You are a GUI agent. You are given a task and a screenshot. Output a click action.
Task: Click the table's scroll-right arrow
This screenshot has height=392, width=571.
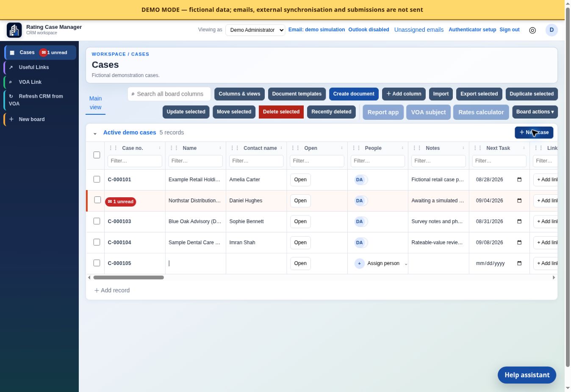tap(554, 278)
